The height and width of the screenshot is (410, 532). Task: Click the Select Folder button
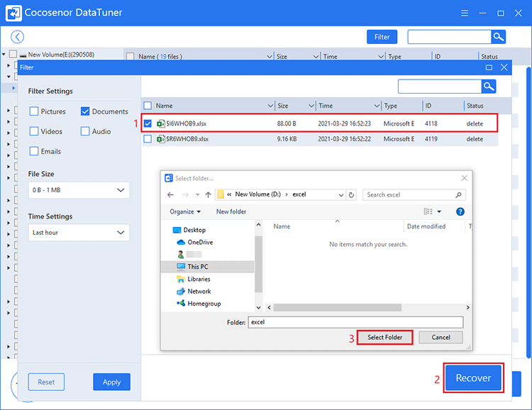(x=384, y=338)
